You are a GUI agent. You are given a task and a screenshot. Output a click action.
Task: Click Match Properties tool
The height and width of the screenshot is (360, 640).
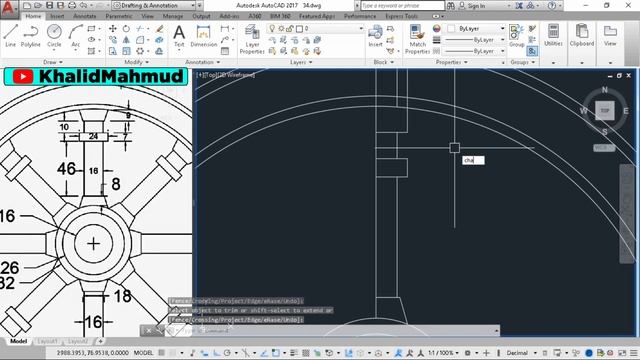[417, 39]
